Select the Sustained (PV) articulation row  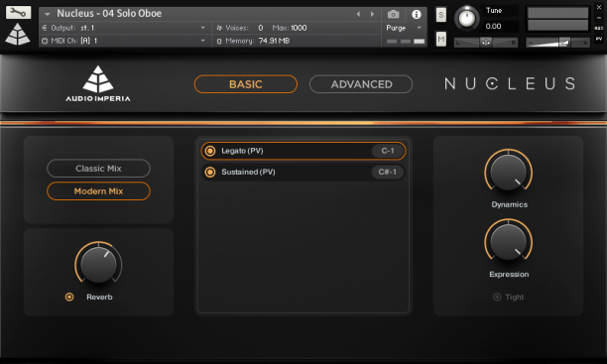click(303, 172)
